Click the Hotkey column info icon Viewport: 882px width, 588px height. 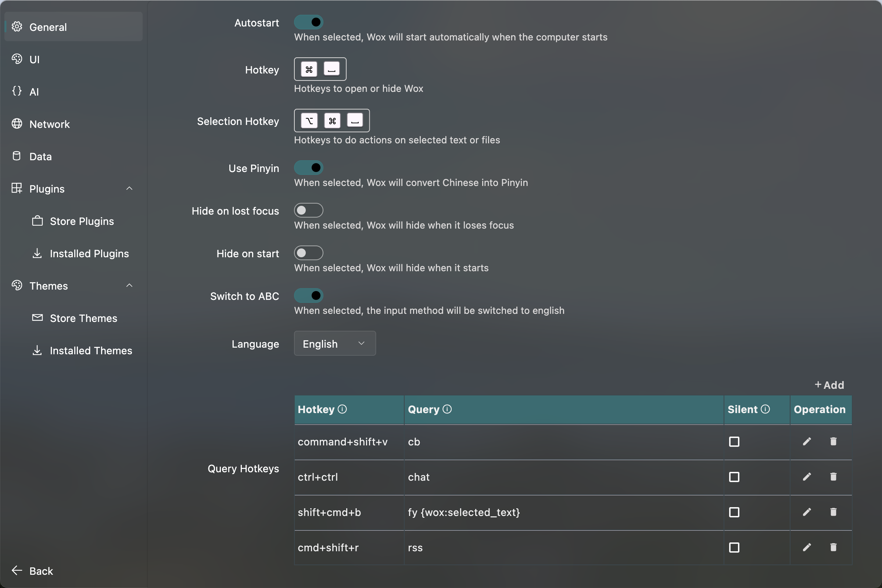click(342, 409)
